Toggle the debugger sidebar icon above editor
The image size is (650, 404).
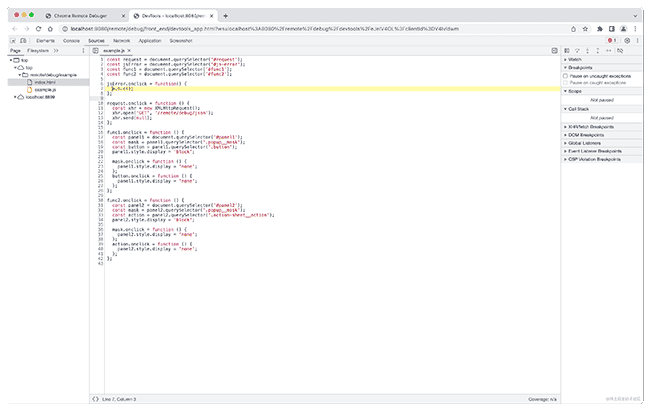555,51
